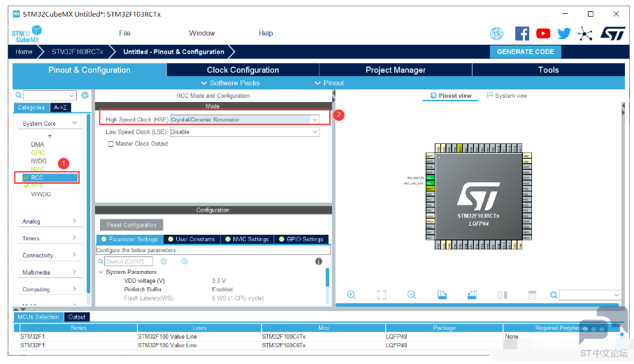Open Low Speed Clock (LSE) dropdown
This screenshot has height=364, width=634.
click(x=315, y=132)
